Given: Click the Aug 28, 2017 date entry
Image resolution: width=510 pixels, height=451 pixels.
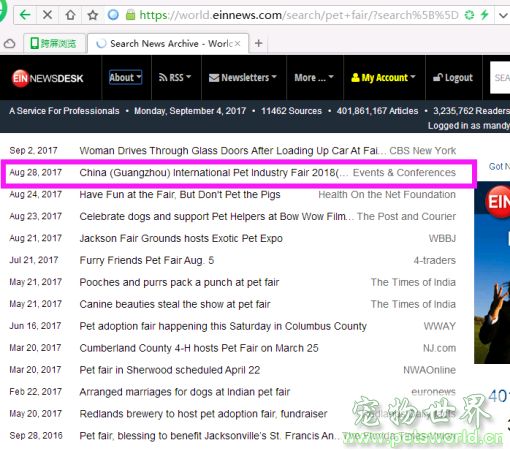Looking at the screenshot, I should (36, 173).
